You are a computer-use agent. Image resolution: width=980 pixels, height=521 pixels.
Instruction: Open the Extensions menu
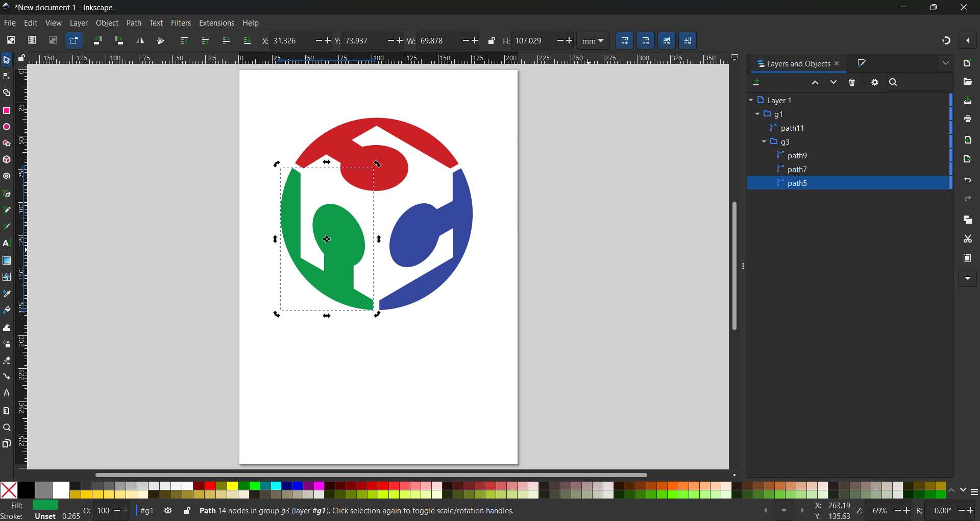pyautogui.click(x=216, y=23)
